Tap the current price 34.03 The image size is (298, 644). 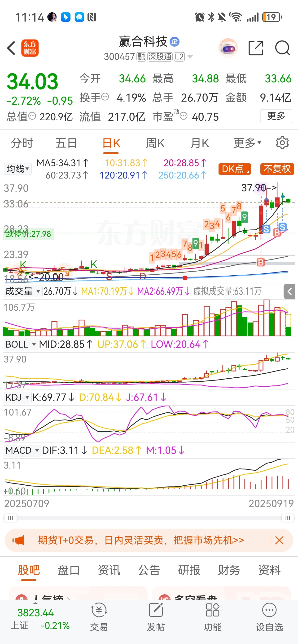point(32,81)
